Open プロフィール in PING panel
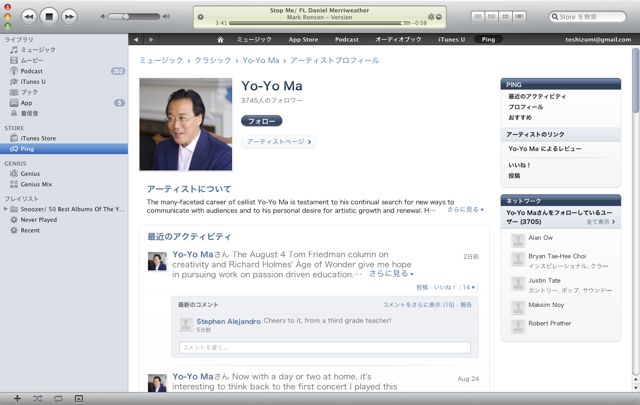 [x=526, y=107]
